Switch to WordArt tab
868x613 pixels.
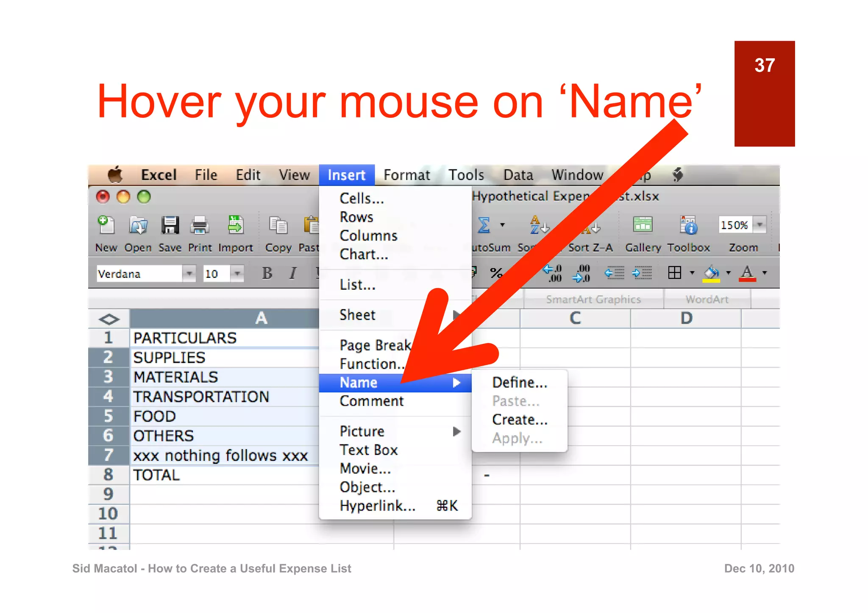click(x=707, y=300)
